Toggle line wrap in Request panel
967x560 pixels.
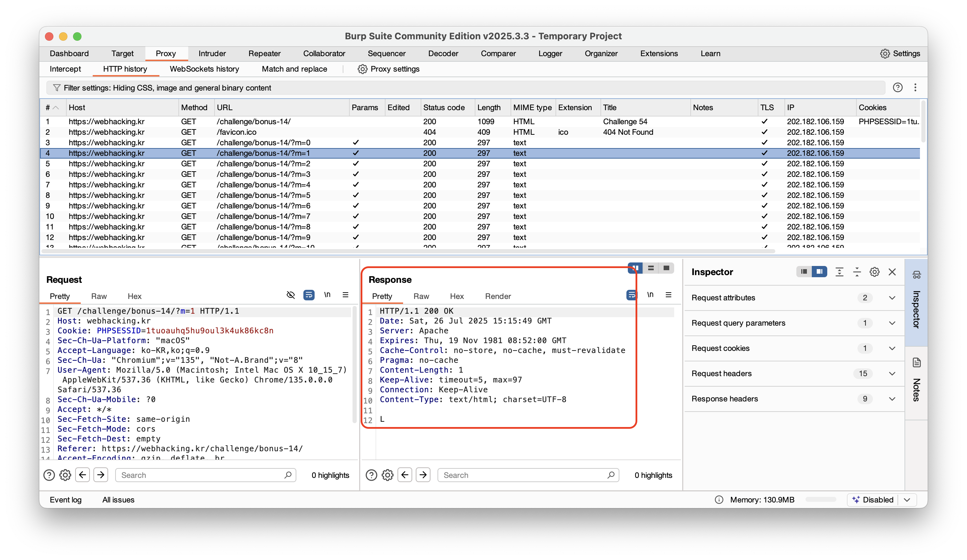coord(309,295)
